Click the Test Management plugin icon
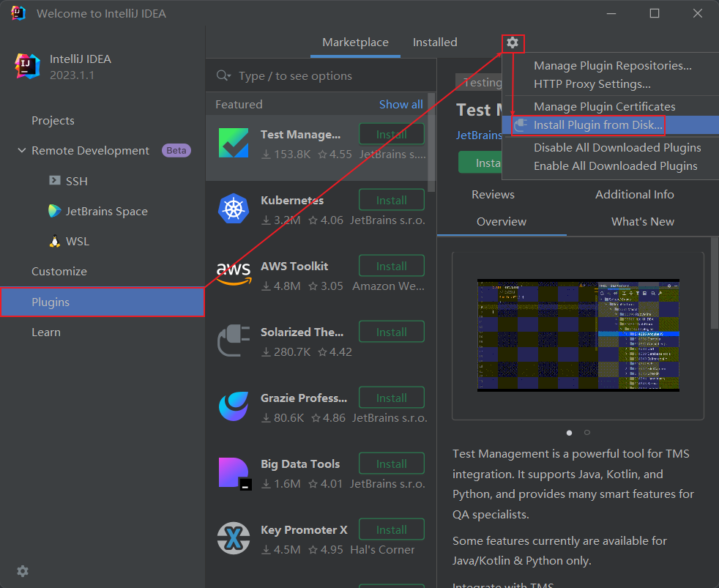 coord(234,143)
